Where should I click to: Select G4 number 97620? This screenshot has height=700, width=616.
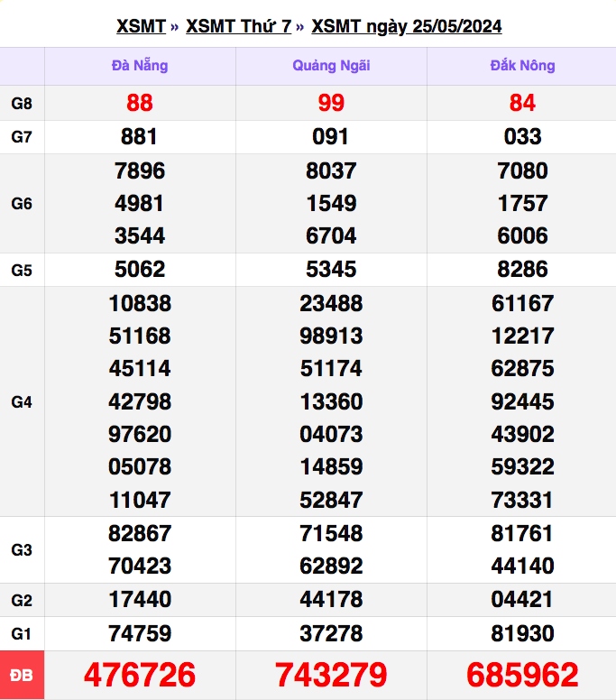click(140, 435)
